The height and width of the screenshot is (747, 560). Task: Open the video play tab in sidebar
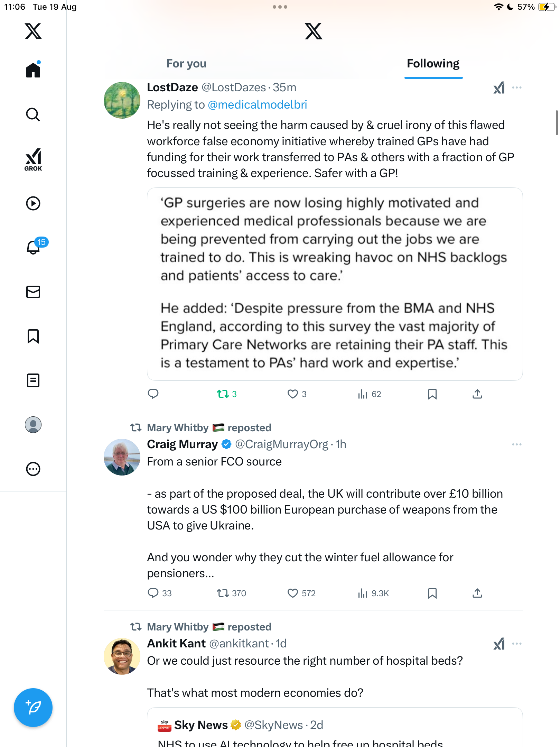(x=33, y=203)
